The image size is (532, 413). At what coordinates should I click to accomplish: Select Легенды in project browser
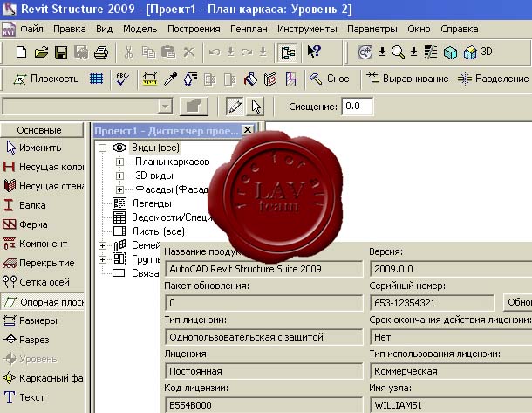pyautogui.click(x=152, y=203)
